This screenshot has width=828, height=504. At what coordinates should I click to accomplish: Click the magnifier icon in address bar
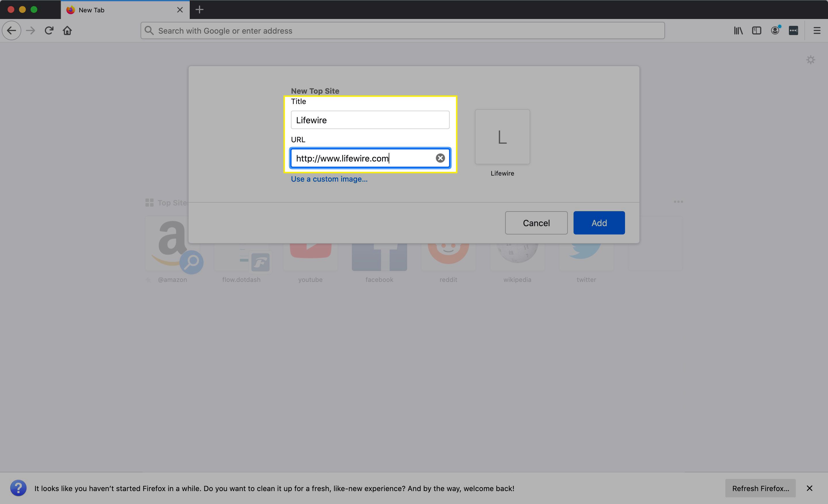(149, 30)
